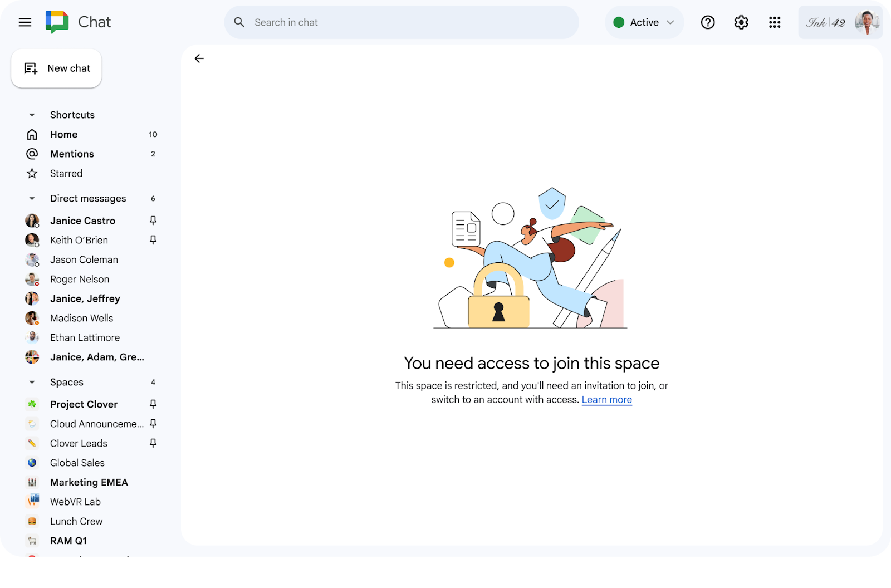Open the Mentions shortcut
The width and height of the screenshot is (891, 588).
[x=72, y=154]
